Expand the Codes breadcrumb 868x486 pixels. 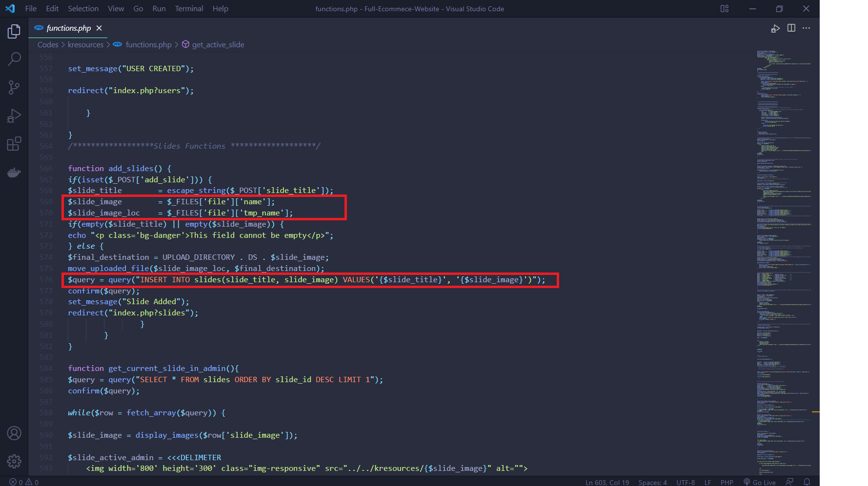tap(48, 44)
